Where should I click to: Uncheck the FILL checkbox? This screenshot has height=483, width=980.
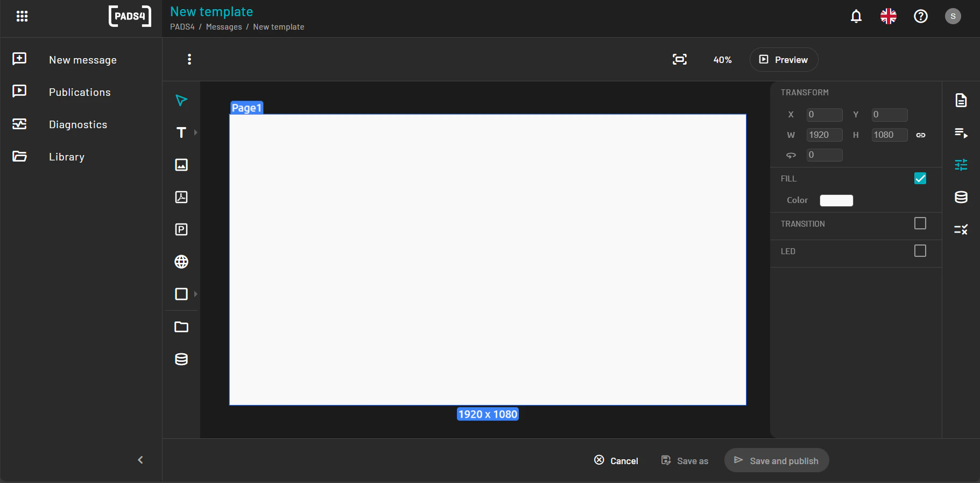coord(920,178)
